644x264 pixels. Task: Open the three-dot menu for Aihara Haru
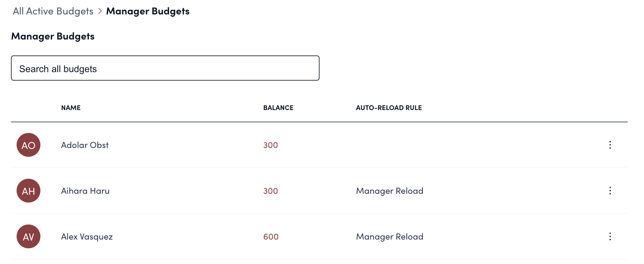[x=610, y=191]
